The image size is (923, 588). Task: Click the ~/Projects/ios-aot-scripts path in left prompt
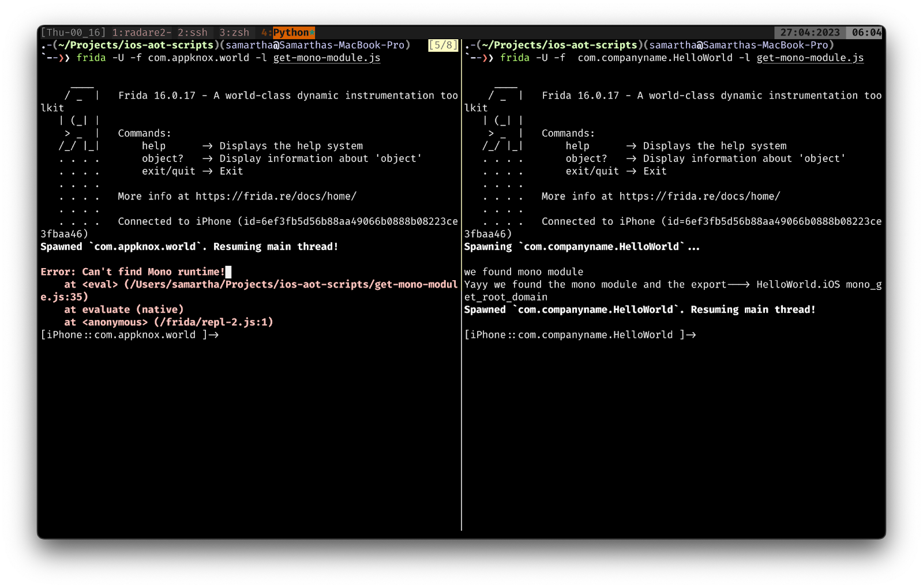[136, 45]
